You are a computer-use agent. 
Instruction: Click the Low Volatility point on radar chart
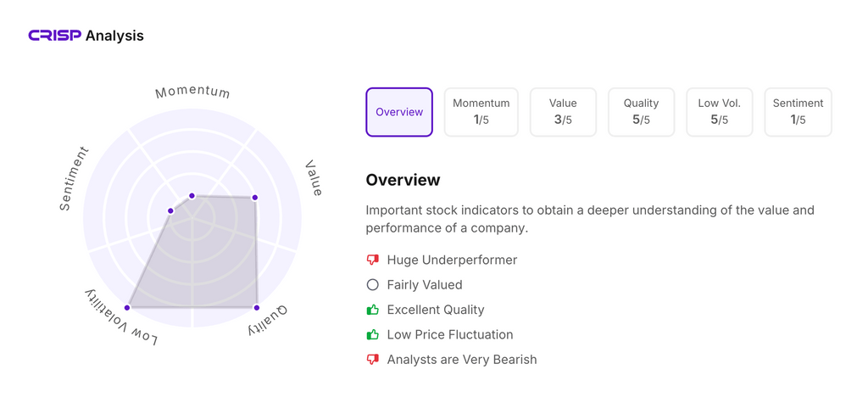128,307
